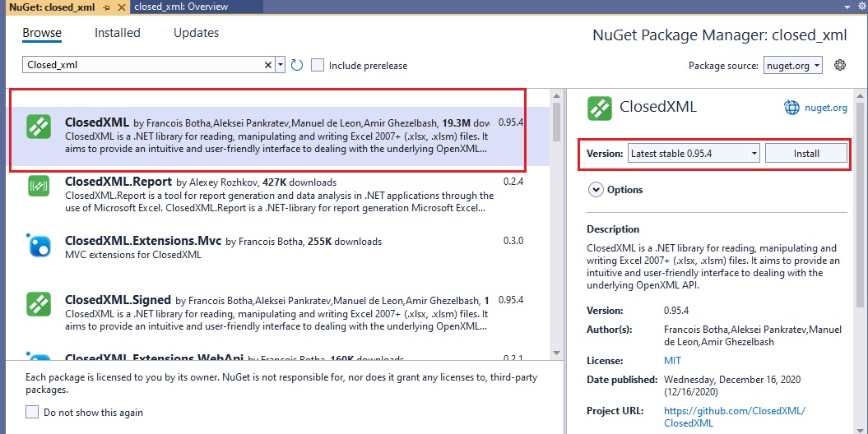Switch to the Browse tab
The height and width of the screenshot is (434, 868).
pos(42,33)
